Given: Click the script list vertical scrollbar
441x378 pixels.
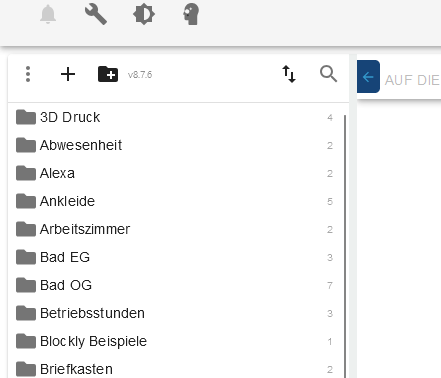Looking at the screenshot, I should 345,247.
